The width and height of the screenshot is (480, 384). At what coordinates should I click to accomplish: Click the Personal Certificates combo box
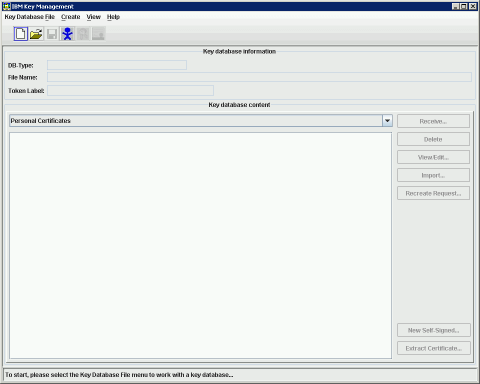pos(201,121)
